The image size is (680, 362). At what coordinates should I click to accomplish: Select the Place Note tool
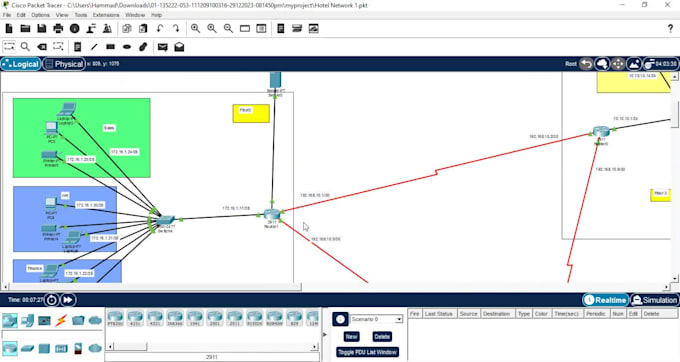pyautogui.click(x=78, y=46)
